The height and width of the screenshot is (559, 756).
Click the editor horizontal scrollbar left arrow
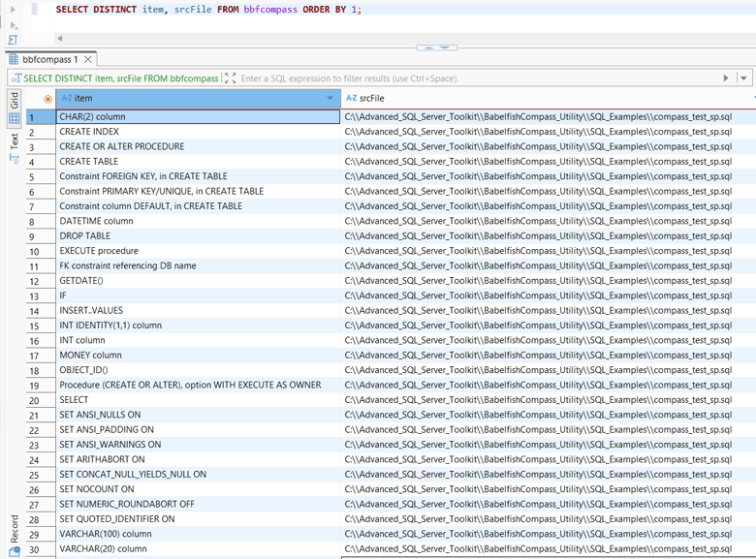[x=60, y=38]
